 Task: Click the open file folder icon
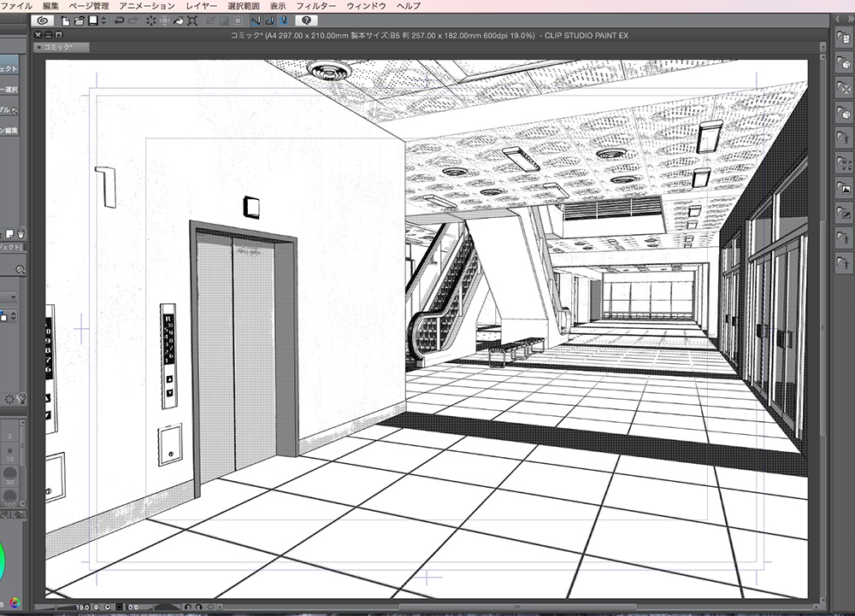click(79, 21)
